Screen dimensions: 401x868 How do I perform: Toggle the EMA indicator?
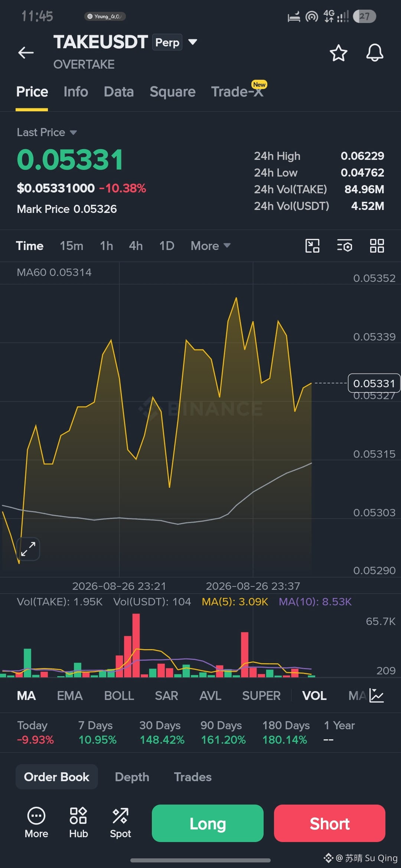coord(70,696)
